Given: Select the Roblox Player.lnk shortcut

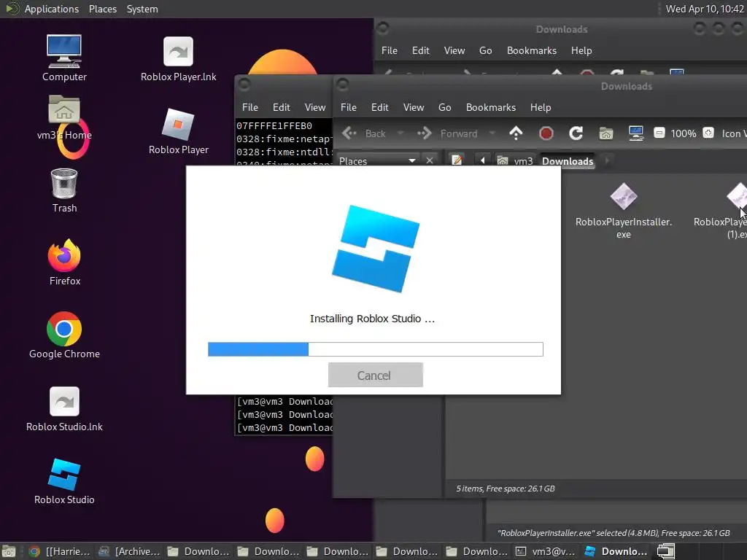Looking at the screenshot, I should click(178, 59).
